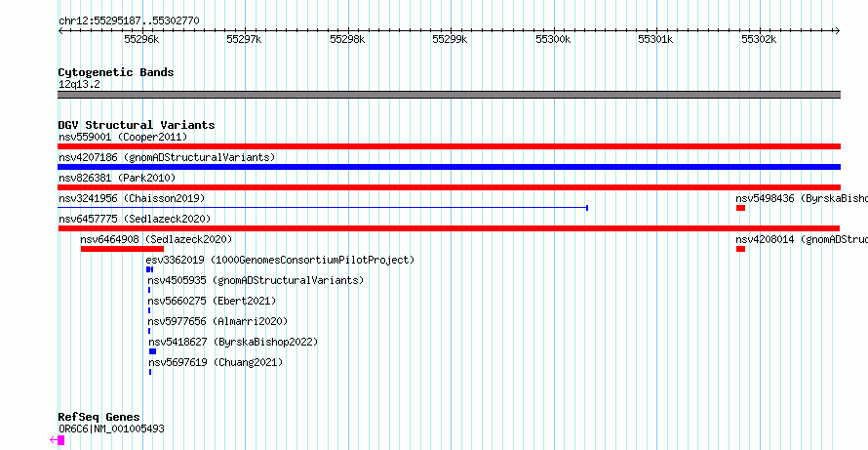Click the 55300k ruler tick label
Screen dimensions: 868x450
click(553, 39)
